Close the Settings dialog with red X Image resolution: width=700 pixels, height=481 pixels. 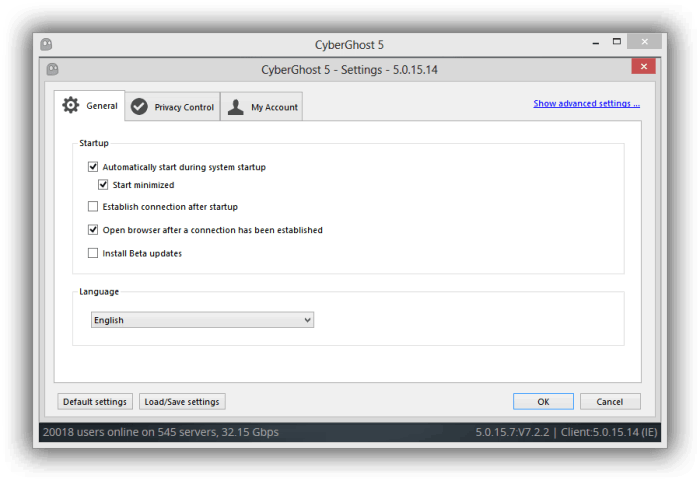643,66
